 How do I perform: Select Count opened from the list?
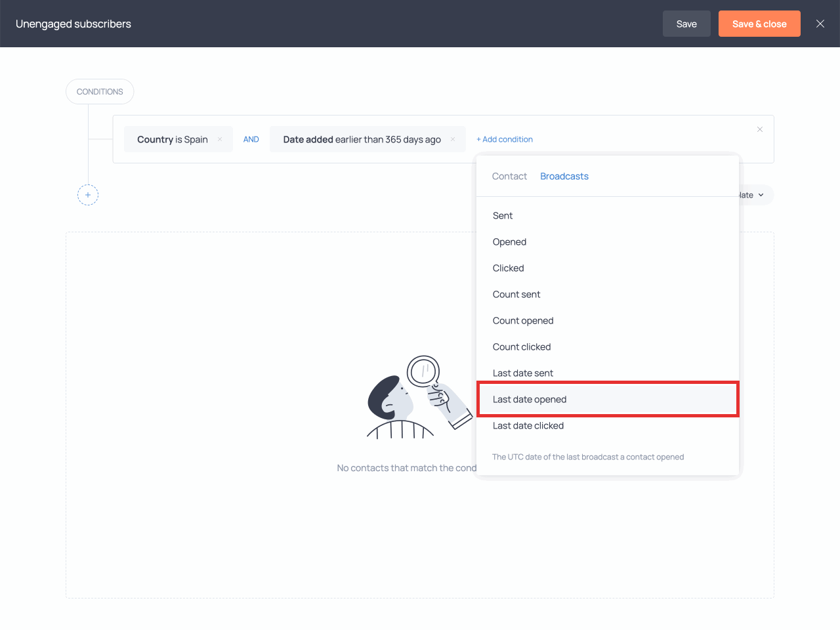(523, 320)
